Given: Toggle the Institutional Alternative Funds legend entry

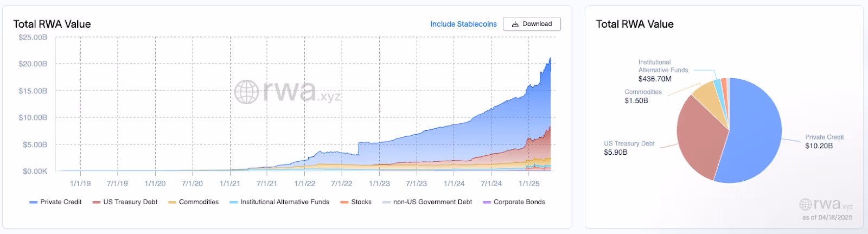Looking at the screenshot, I should [x=279, y=202].
